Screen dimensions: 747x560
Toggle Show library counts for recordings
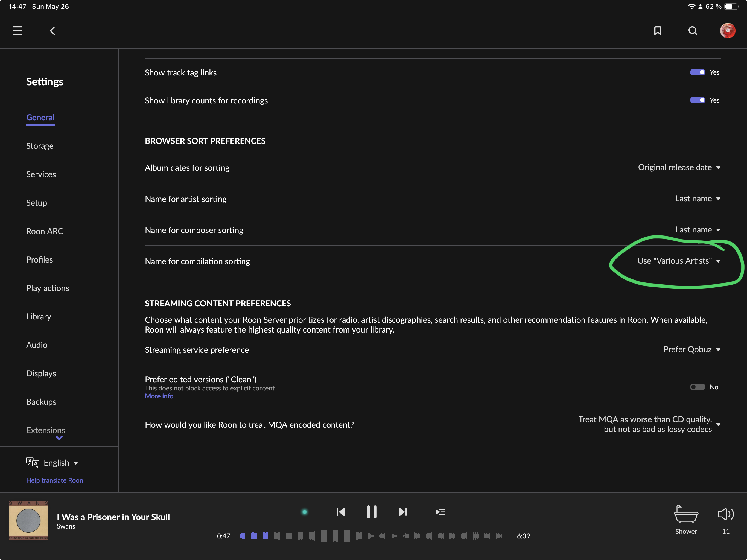tap(697, 100)
